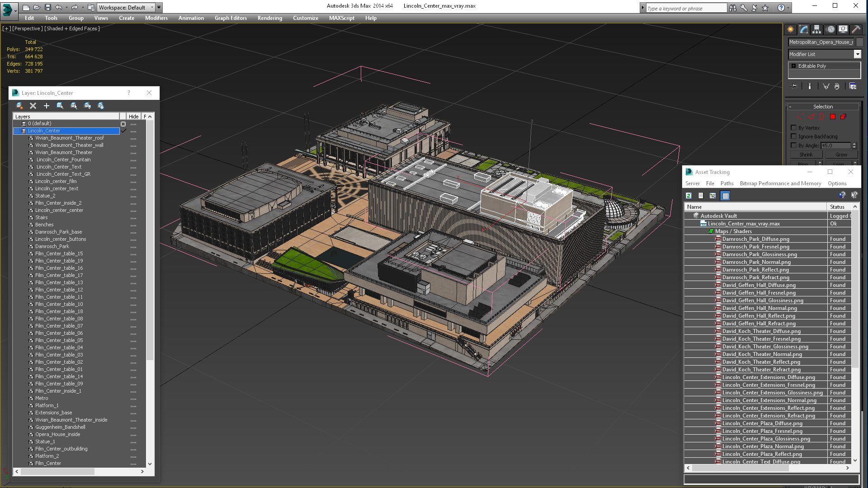Click the Hide column header
Screen dimensions: 868x488
[133, 117]
